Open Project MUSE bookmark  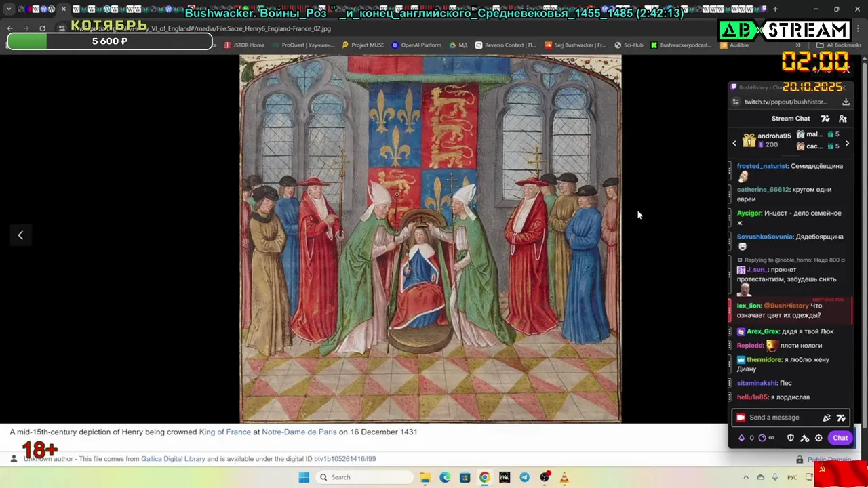(363, 45)
